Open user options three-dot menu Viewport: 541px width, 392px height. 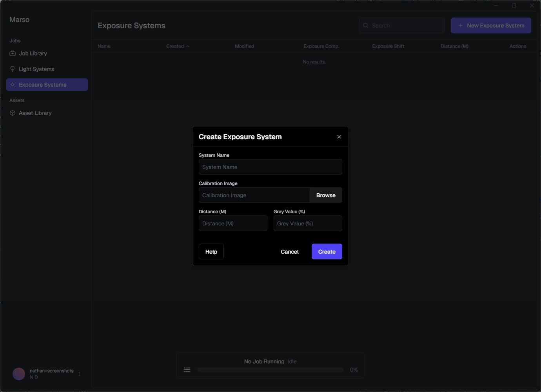(79, 374)
